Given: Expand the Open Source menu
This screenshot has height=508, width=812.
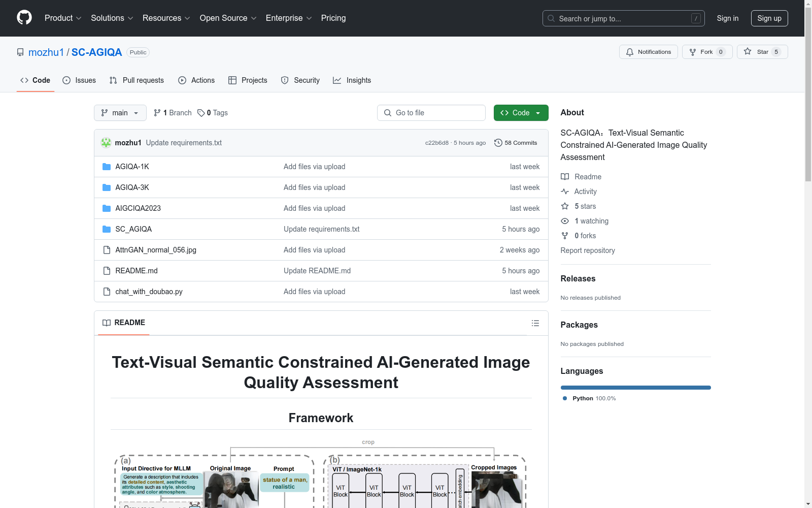Looking at the screenshot, I should coord(228,18).
